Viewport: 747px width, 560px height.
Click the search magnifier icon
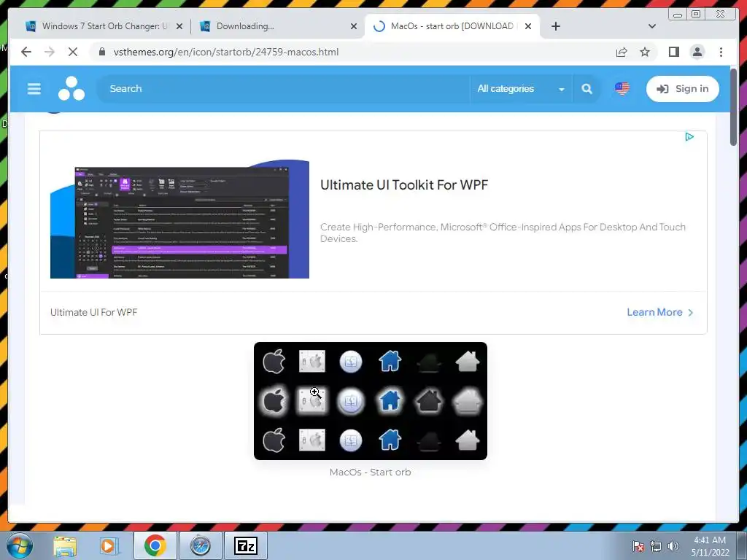coord(587,88)
